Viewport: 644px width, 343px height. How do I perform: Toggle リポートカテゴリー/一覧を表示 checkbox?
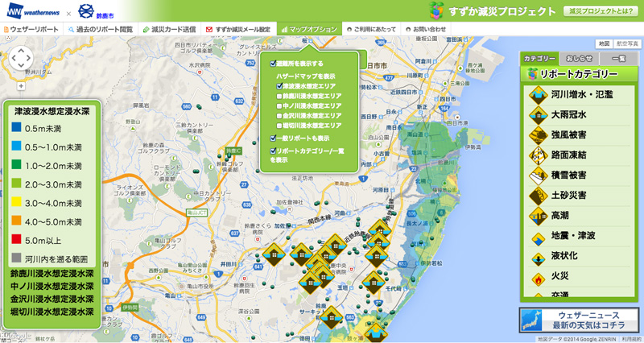click(273, 151)
